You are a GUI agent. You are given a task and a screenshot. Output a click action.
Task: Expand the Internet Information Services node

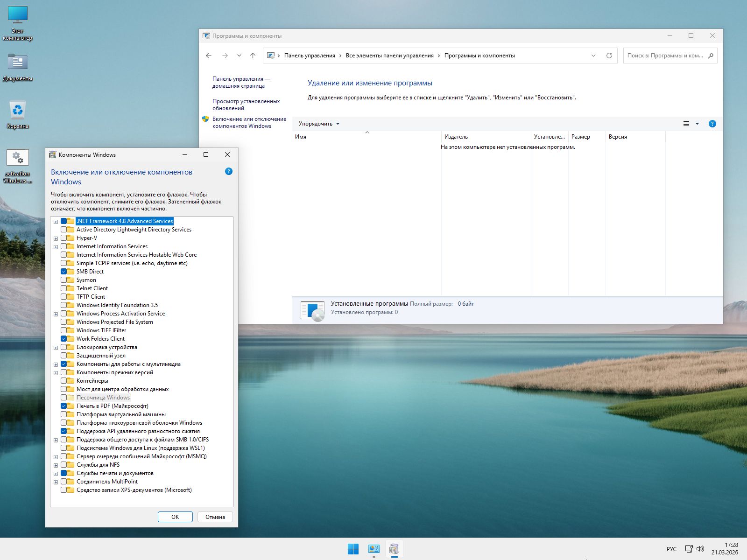[56, 247]
